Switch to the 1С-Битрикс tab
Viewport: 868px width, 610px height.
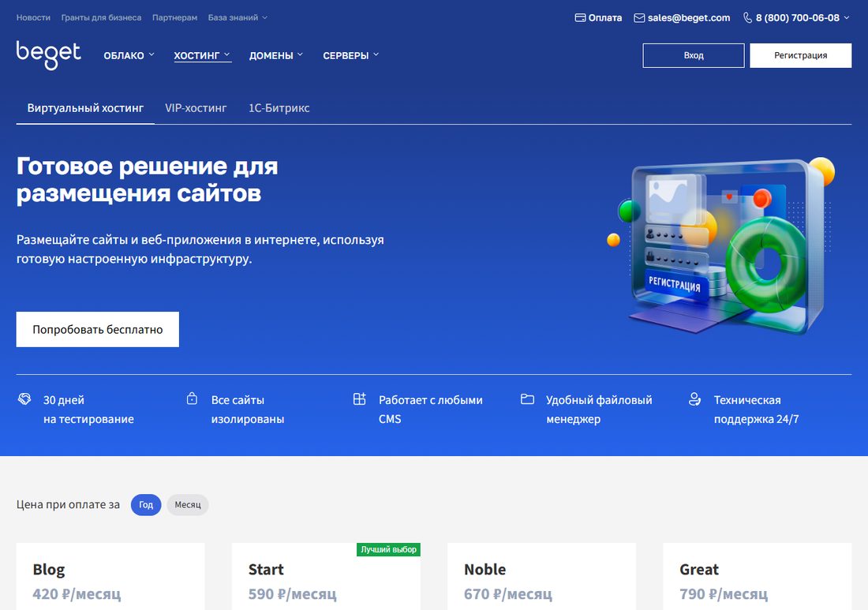[279, 108]
